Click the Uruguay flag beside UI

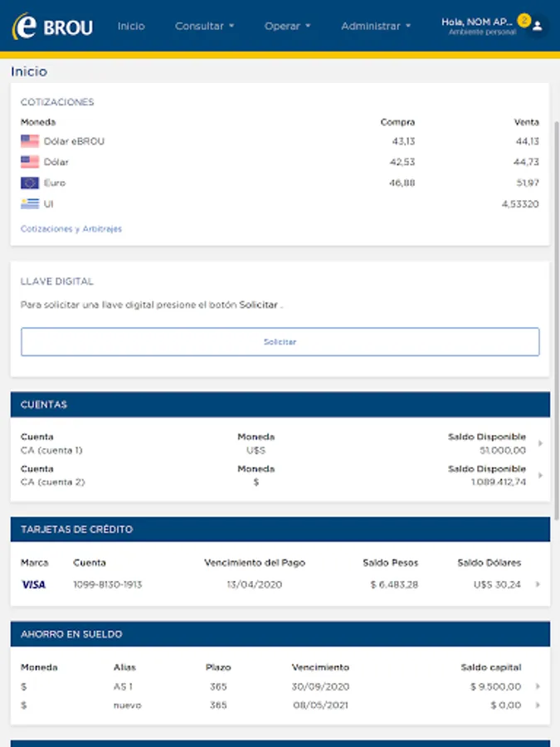(30, 203)
